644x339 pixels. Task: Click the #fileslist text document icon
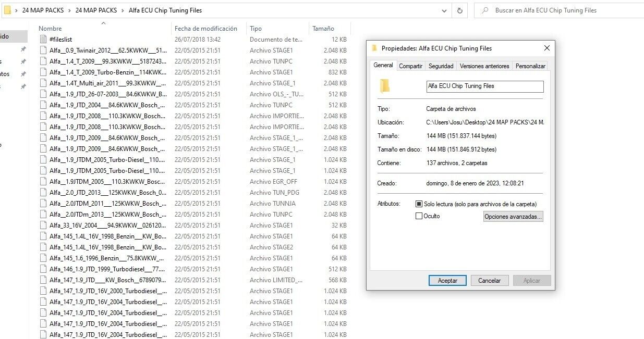click(44, 40)
